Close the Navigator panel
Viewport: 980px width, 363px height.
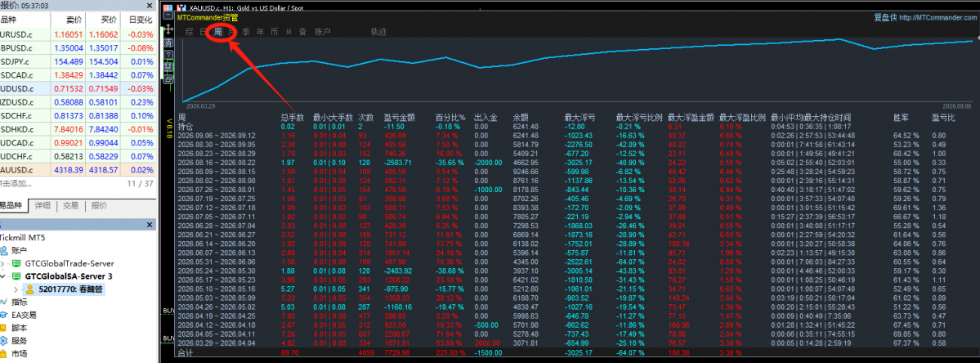click(x=149, y=224)
